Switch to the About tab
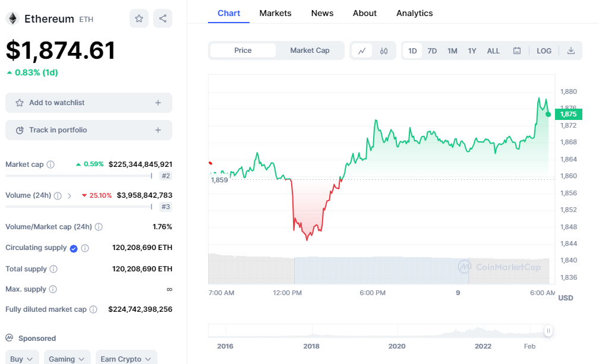The height and width of the screenshot is (364, 599). click(365, 13)
